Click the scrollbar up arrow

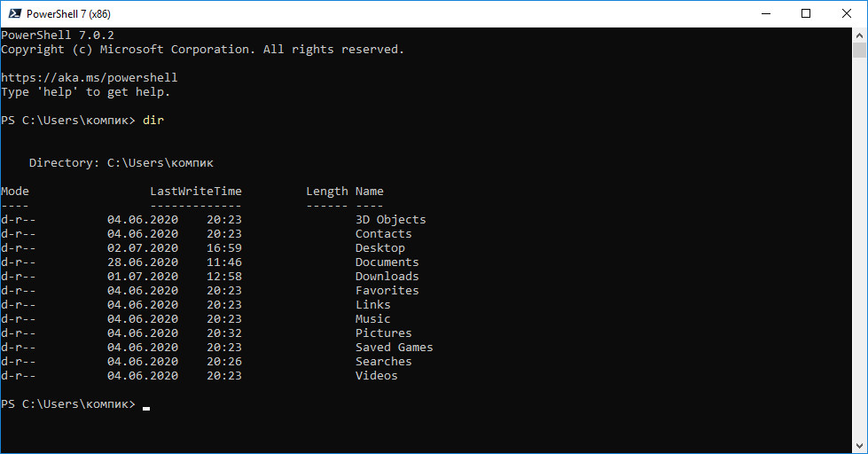pyautogui.click(x=859, y=35)
